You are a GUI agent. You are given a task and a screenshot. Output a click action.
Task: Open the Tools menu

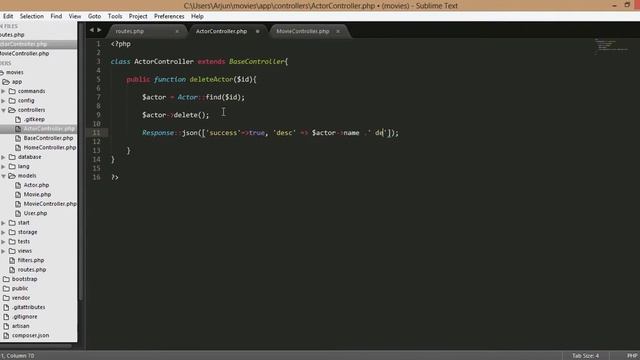click(x=115, y=16)
